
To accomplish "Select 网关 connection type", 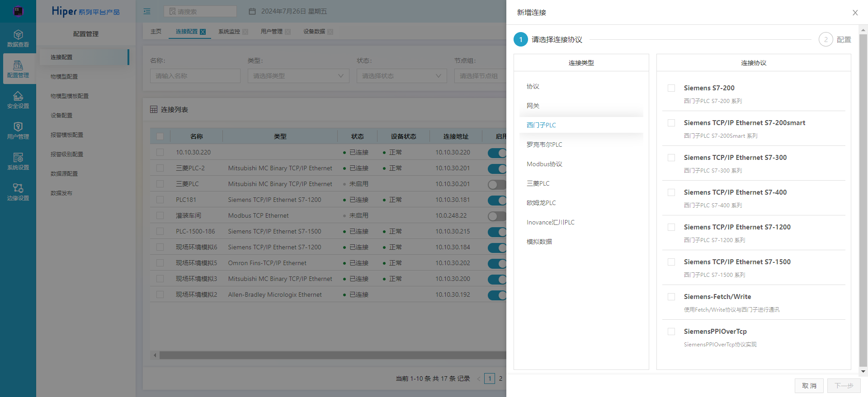I will point(581,106).
